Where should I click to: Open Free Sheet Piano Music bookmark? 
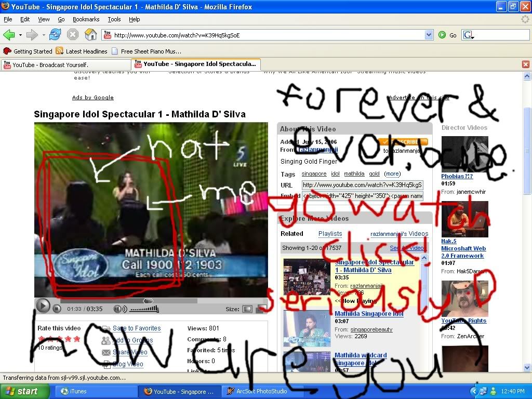(147, 51)
